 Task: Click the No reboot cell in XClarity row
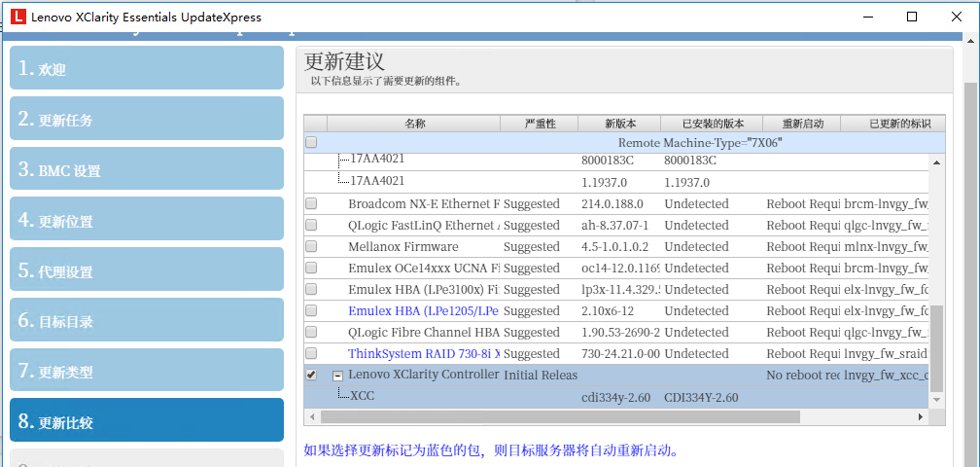tap(803, 376)
